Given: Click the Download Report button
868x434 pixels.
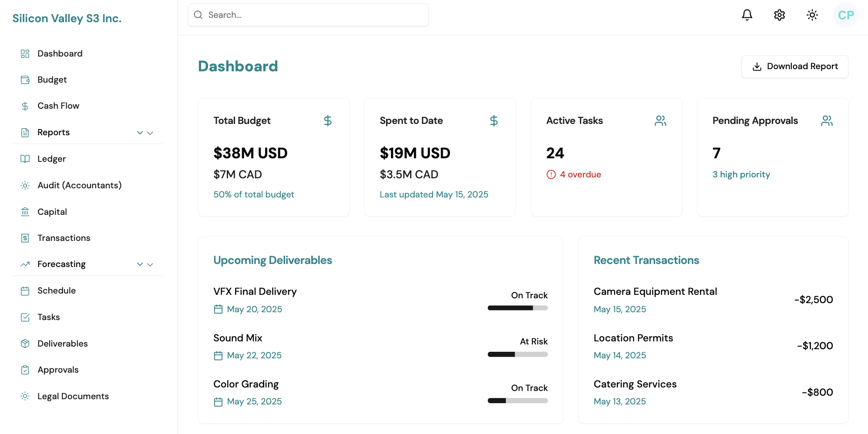Looking at the screenshot, I should click(794, 67).
